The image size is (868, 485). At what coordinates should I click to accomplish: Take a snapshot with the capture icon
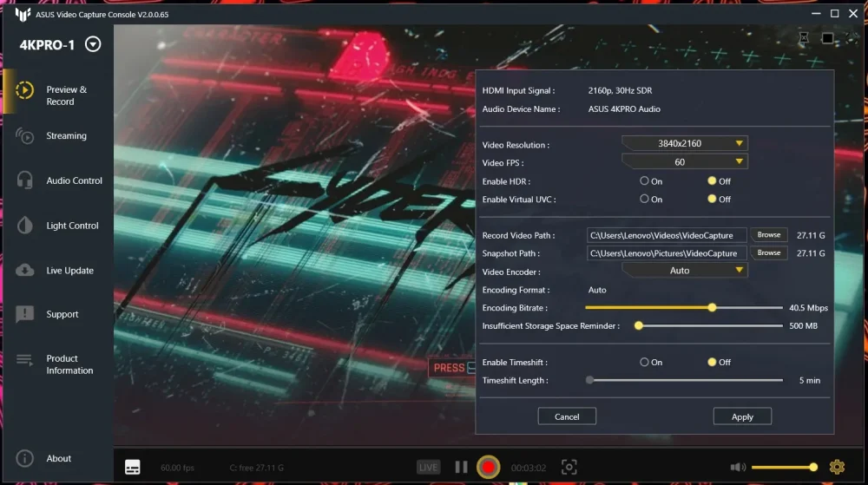(x=569, y=468)
